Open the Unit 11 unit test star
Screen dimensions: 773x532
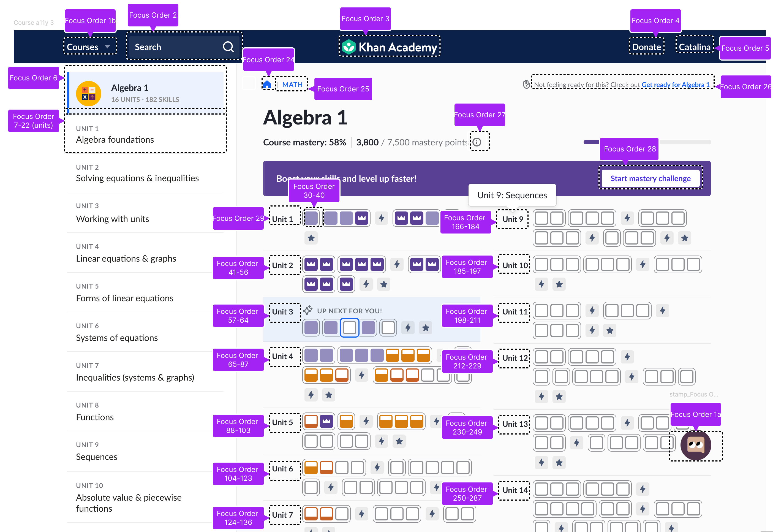(x=610, y=331)
